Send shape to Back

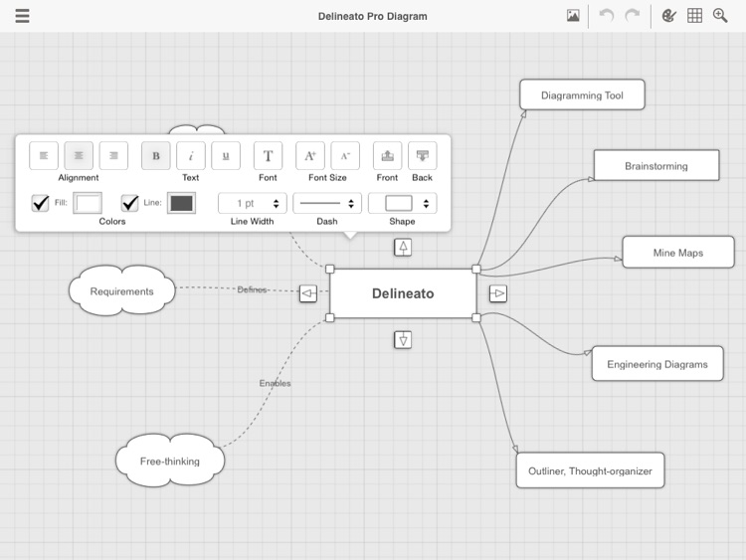[x=423, y=155]
